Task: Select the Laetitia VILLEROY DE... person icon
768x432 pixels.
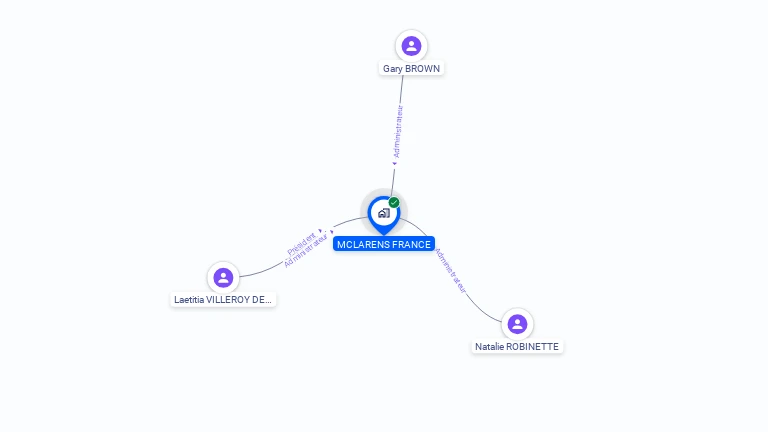Action: point(223,278)
